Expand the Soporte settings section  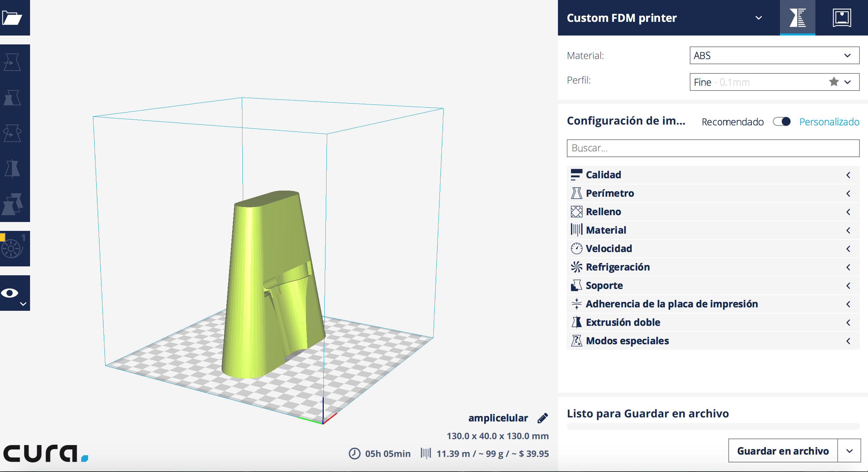[x=713, y=286]
